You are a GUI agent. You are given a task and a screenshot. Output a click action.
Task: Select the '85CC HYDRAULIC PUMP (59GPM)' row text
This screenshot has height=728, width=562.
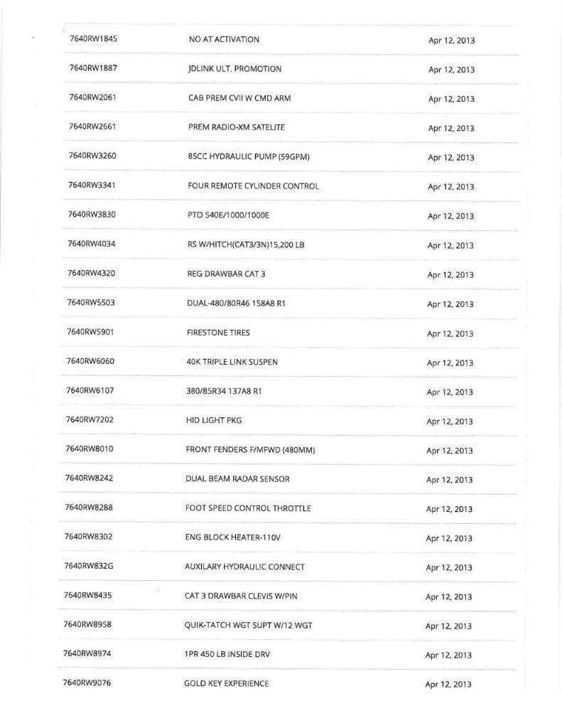(x=249, y=156)
